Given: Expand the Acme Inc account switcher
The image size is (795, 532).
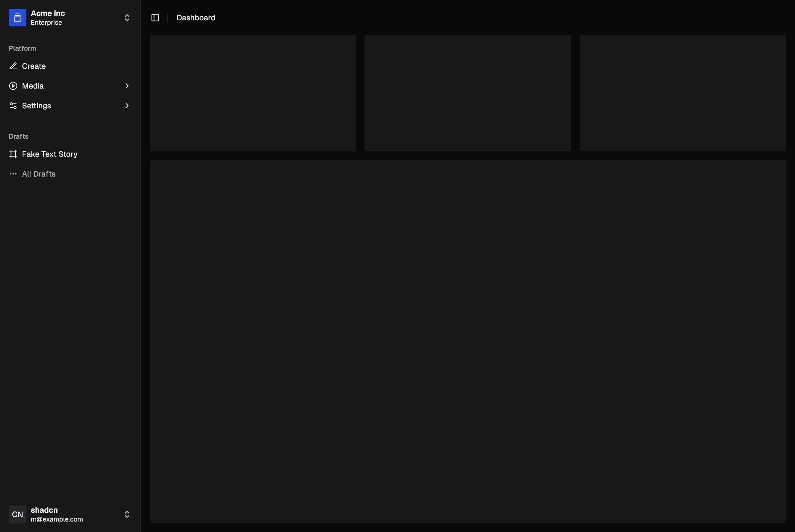Looking at the screenshot, I should point(127,17).
